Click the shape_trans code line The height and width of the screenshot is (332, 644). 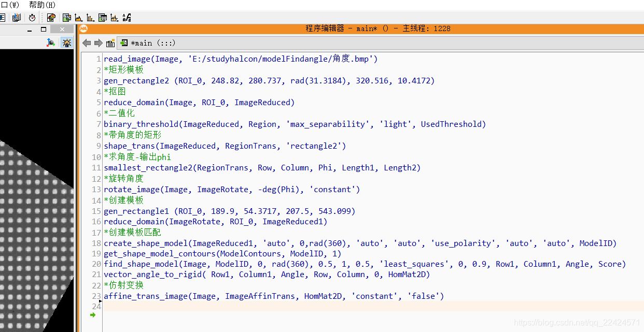click(x=225, y=146)
